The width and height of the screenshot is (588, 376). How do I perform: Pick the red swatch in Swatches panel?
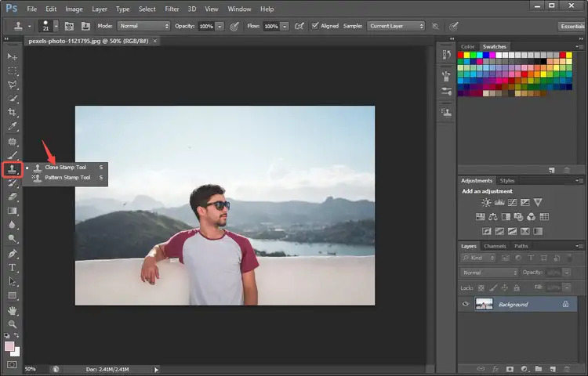[460, 55]
